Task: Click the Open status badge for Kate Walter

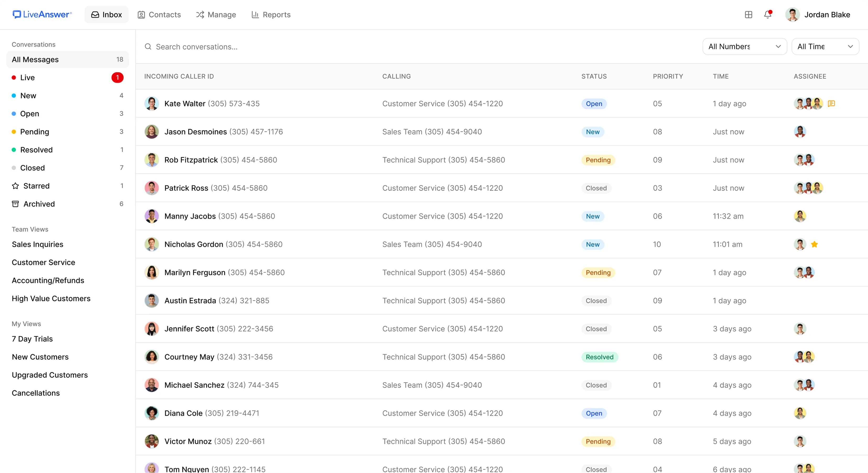Action: (594, 104)
